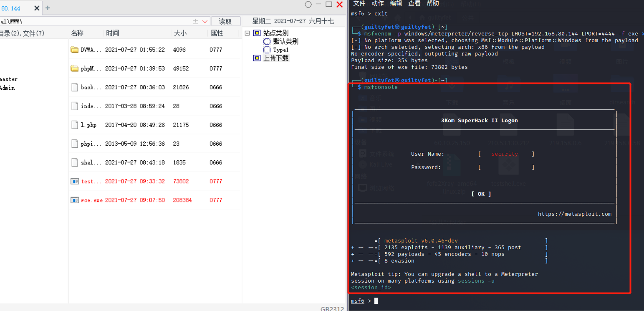
Task: Click the phpi... file icon
Action: tap(75, 144)
